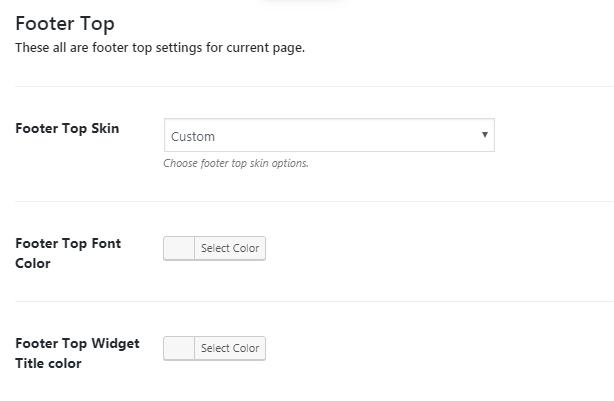Click the 'Footer Top' section heading
Screen dimensions: 614x401
coord(65,23)
